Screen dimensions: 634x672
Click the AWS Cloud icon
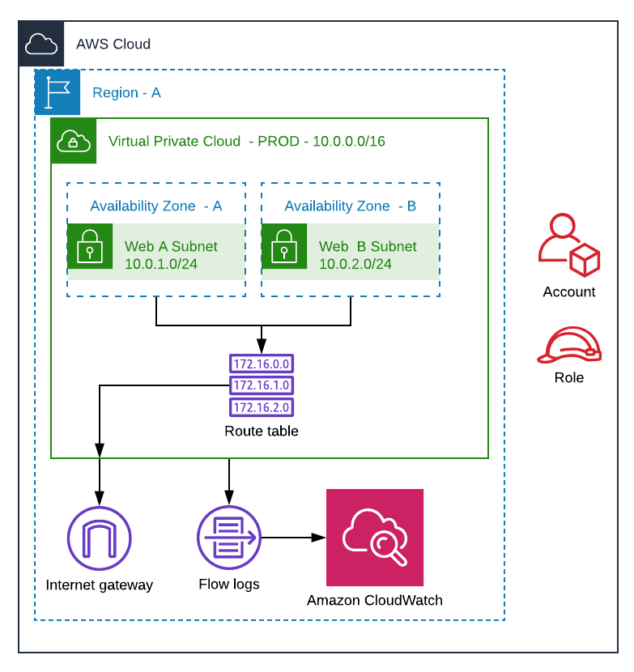[x=41, y=44]
